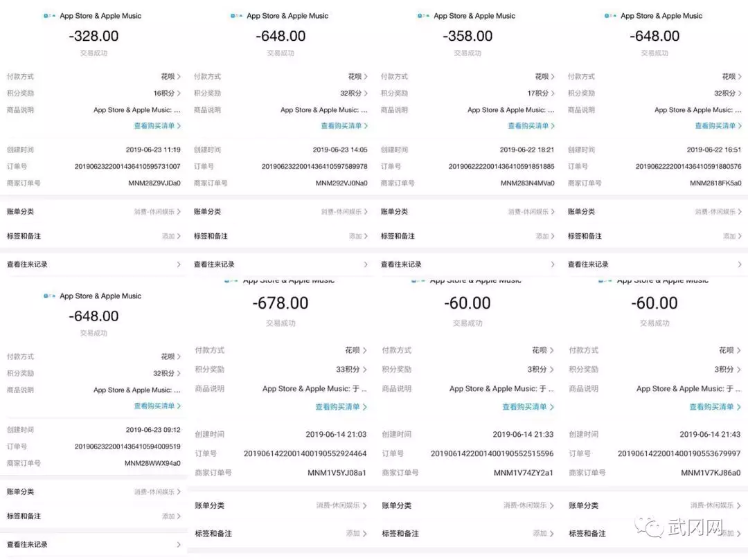This screenshot has height=560, width=748.
Task: Open the 33积分 reward detail chevron
Action: (365, 370)
